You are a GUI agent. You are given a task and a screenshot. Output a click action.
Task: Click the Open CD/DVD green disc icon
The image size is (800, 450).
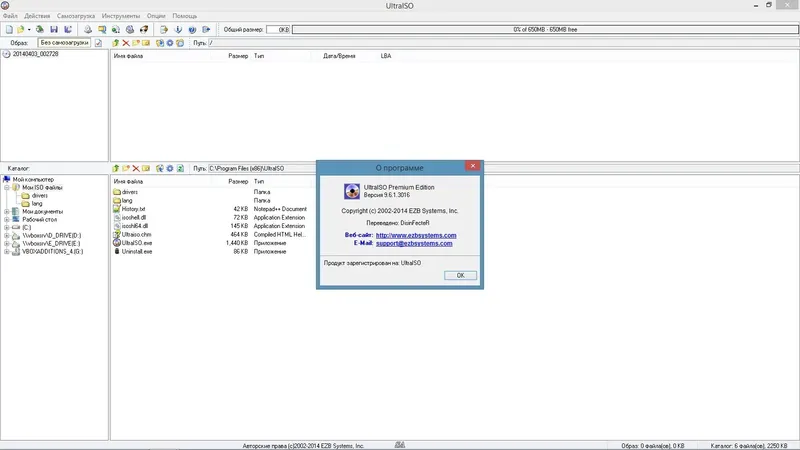[40, 30]
